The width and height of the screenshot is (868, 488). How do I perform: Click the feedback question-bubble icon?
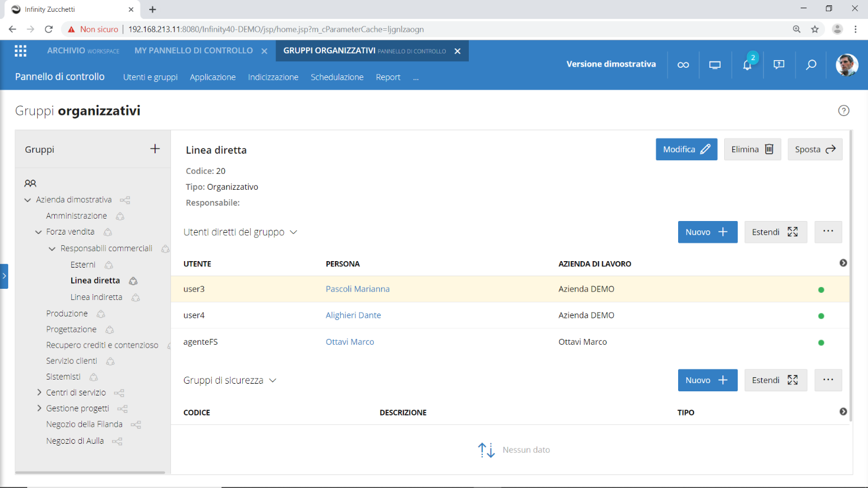778,65
